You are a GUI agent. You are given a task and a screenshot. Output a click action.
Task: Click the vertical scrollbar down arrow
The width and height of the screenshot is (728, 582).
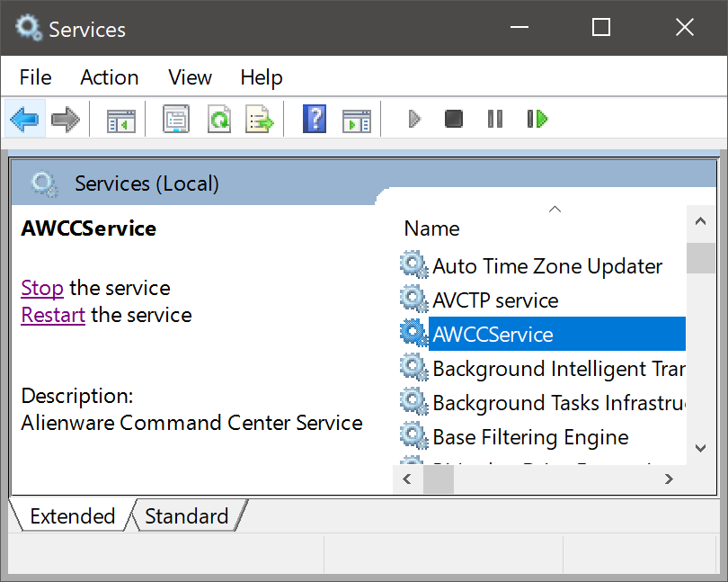click(701, 448)
